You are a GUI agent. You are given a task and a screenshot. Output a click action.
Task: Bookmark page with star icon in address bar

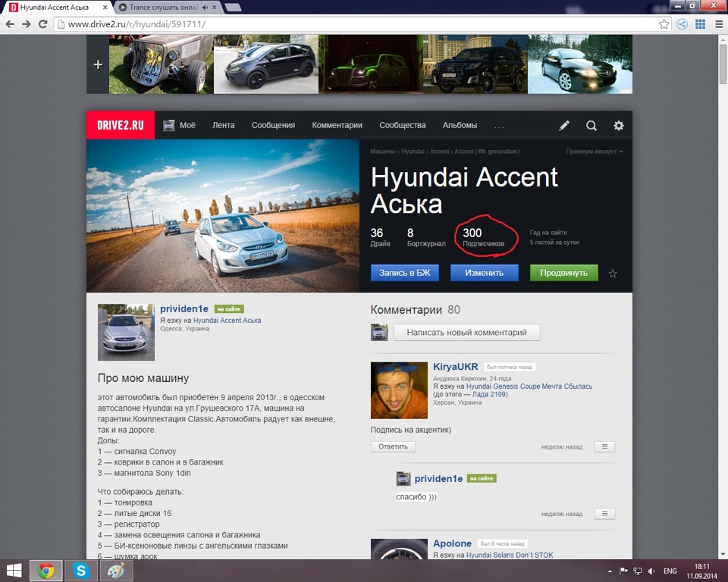tap(664, 24)
